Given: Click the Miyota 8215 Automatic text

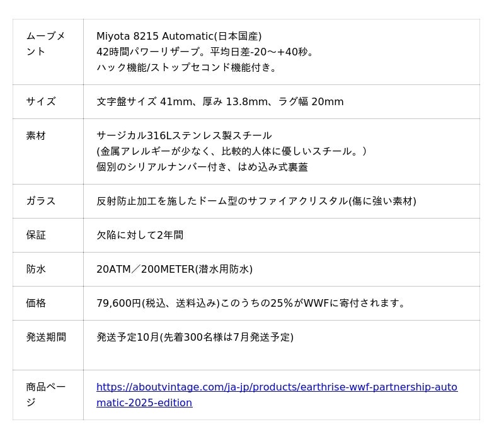Looking at the screenshot, I should [179, 37].
